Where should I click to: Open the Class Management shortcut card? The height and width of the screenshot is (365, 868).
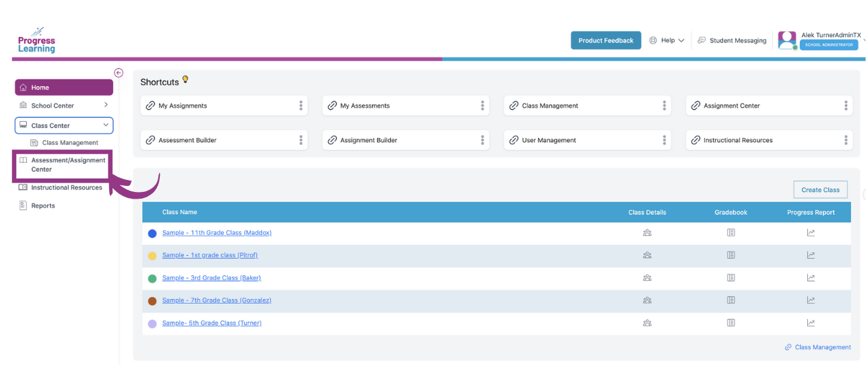(588, 106)
